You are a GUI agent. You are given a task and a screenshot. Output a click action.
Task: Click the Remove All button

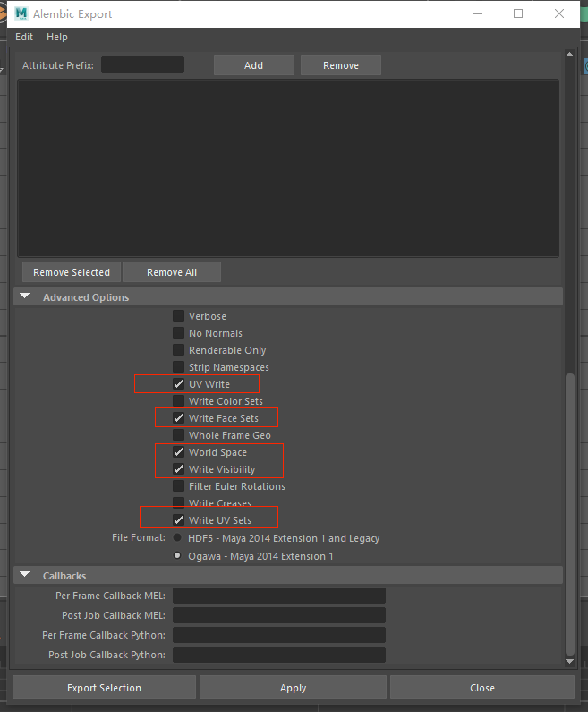(x=172, y=272)
